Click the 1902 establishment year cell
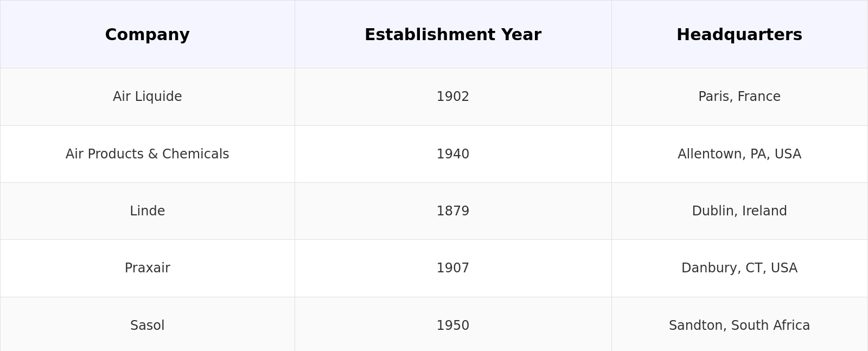This screenshot has width=868, height=351. pos(452,97)
